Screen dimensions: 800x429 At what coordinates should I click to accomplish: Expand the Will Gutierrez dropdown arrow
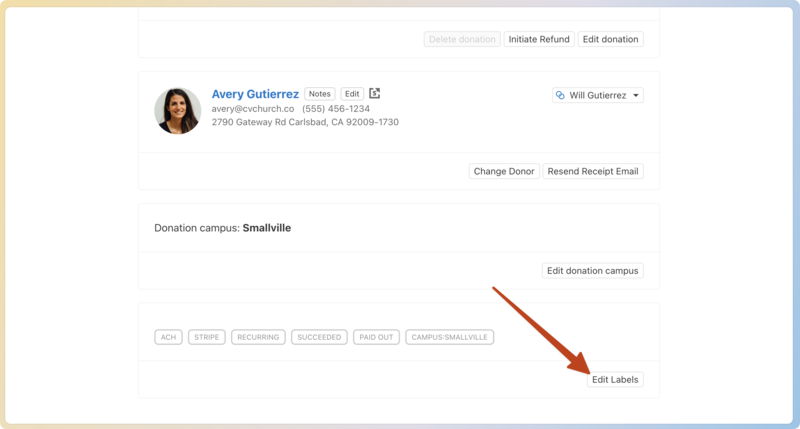coord(637,96)
